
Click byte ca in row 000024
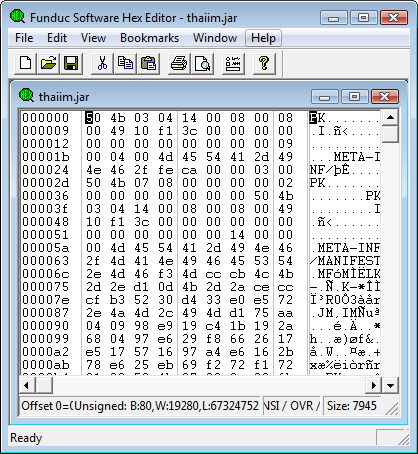(189, 170)
